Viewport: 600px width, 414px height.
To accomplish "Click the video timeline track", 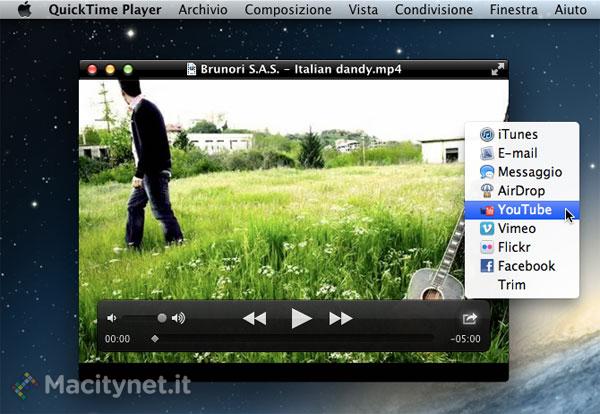I will [293, 339].
